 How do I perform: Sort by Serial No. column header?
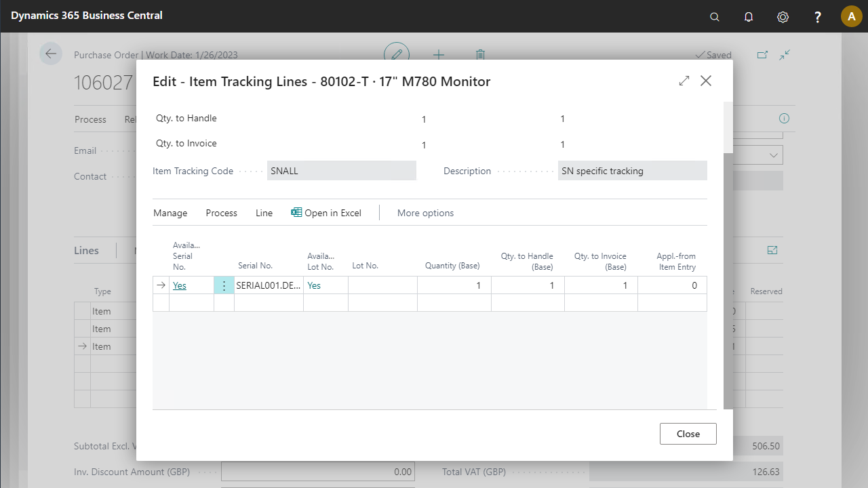coord(255,266)
